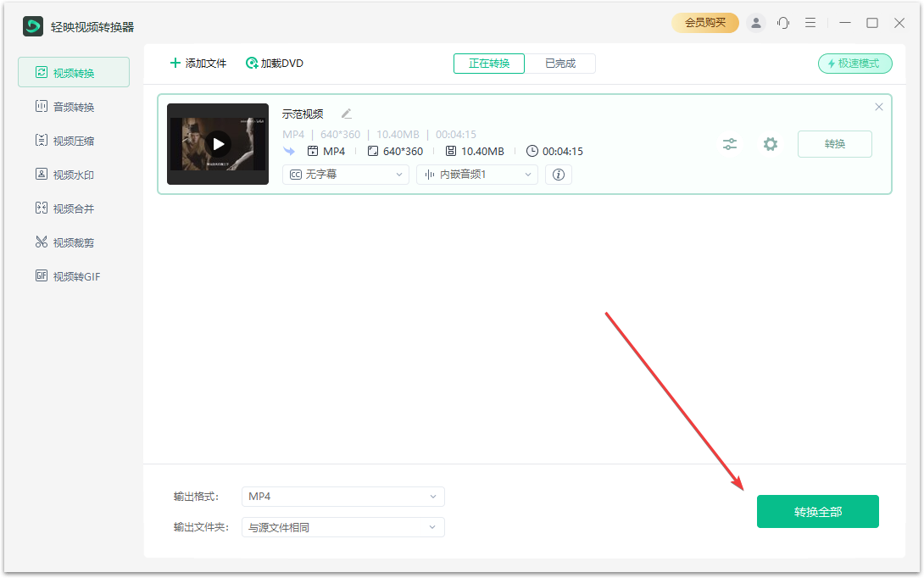Open the 输出格式 MP4 dropdown

[x=342, y=497]
